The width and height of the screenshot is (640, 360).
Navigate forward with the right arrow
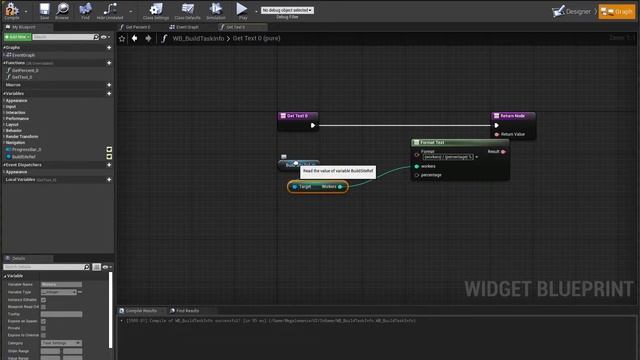point(148,38)
